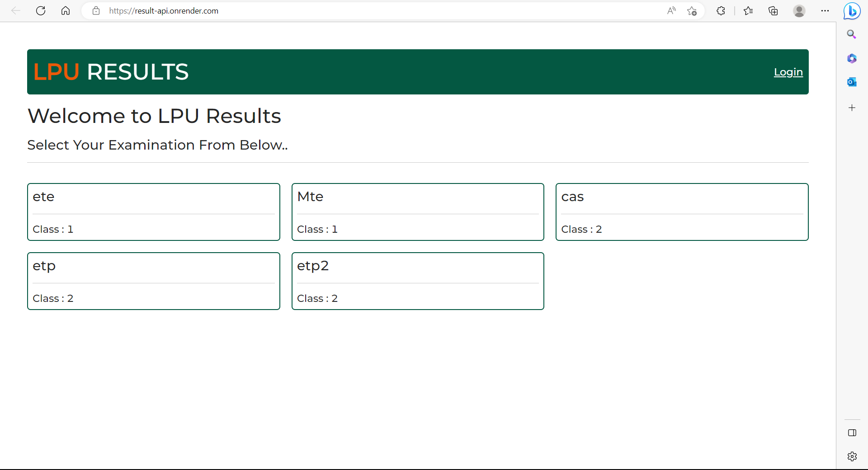This screenshot has height=470, width=868.
Task: Go to the browser home page
Action: 66,11
